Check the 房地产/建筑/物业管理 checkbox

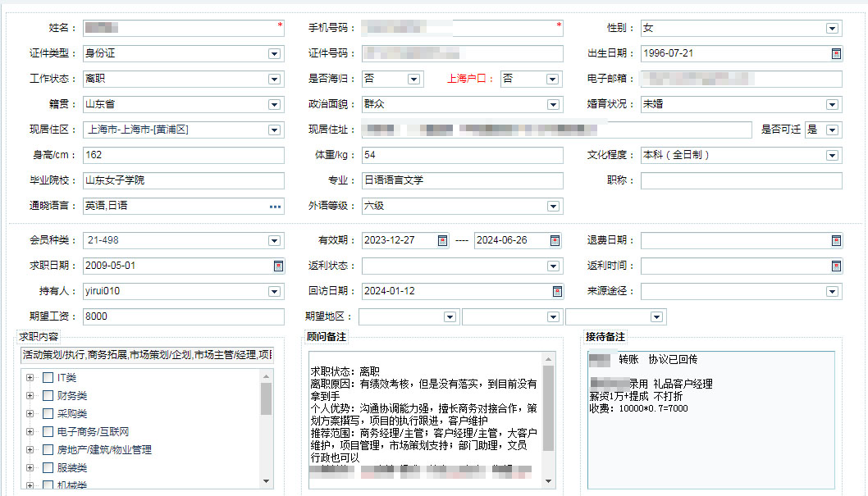pos(48,449)
